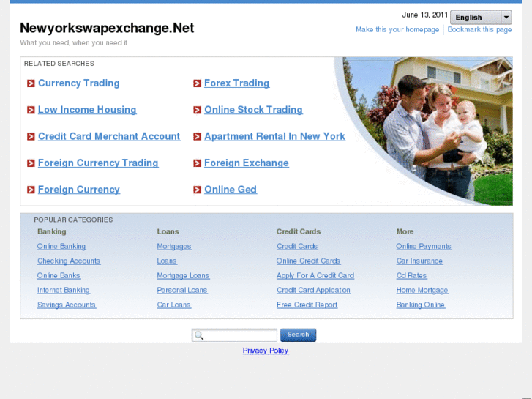Go to Checking Accounts
The image size is (532, 399).
point(69,261)
